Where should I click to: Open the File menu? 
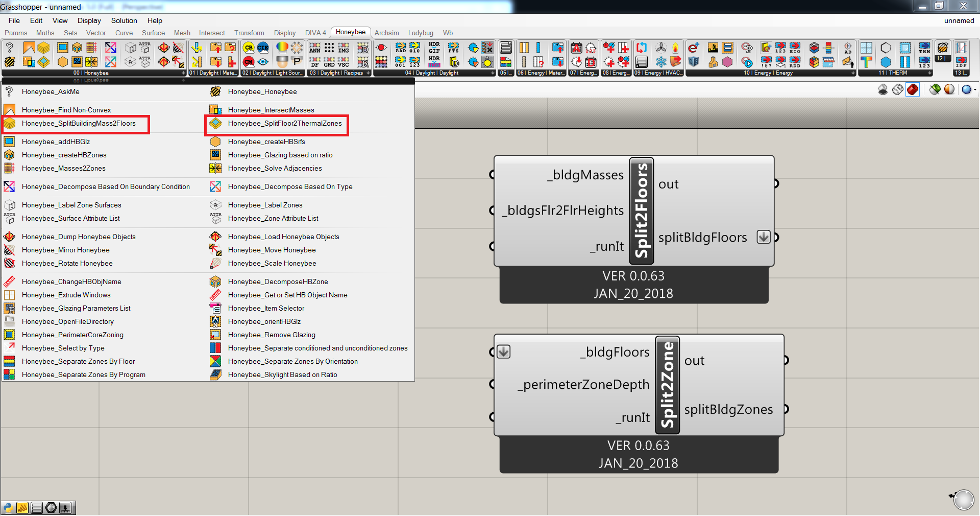coord(14,20)
